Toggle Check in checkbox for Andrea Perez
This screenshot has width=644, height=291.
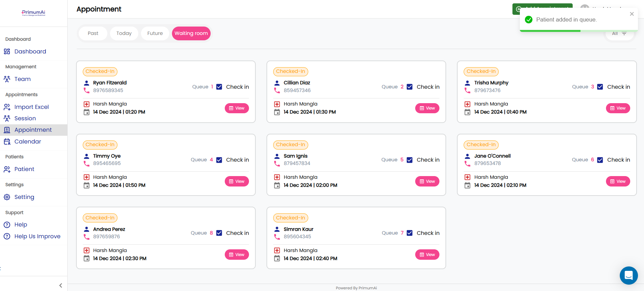219,233
